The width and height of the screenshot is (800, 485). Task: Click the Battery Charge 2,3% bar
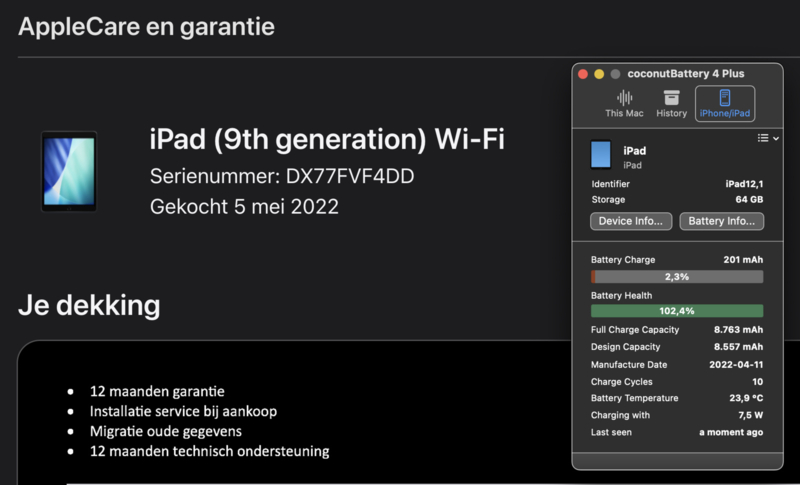(x=677, y=276)
